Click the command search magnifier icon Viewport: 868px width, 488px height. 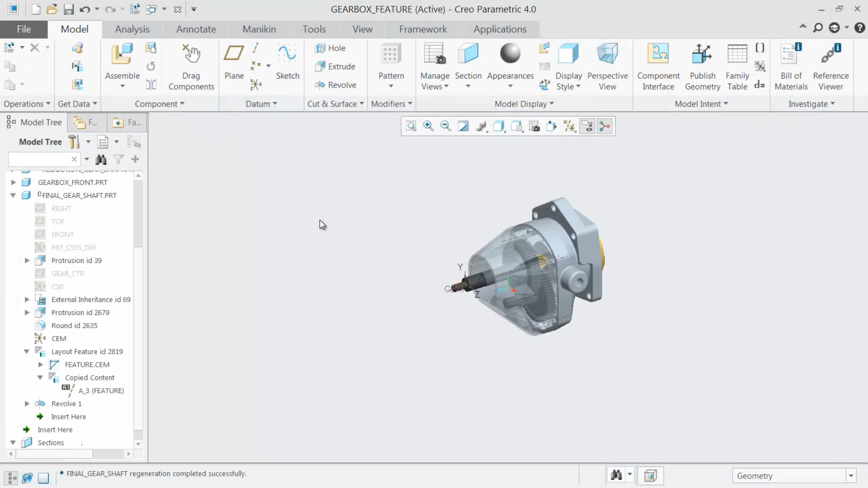[x=818, y=28]
